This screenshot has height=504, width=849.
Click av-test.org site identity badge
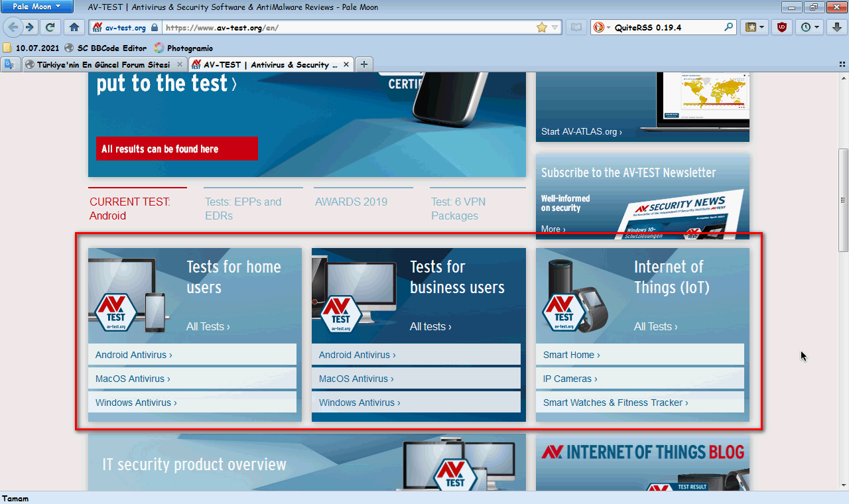(125, 28)
